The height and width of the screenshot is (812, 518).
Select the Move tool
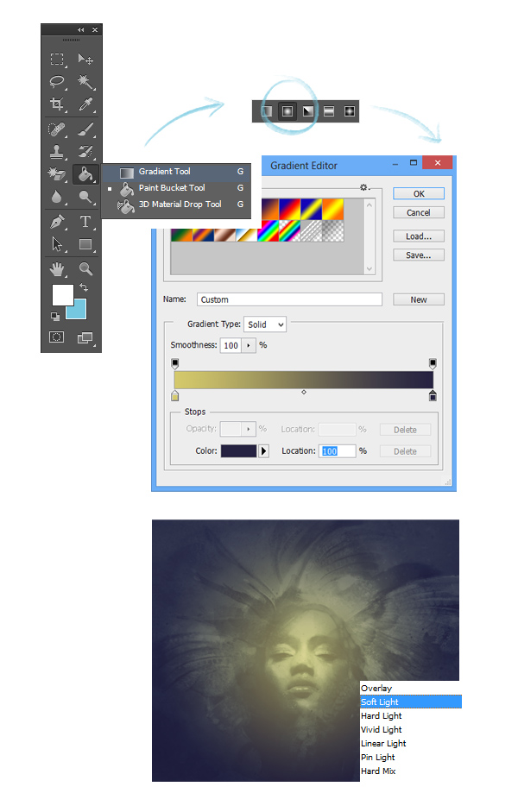click(85, 59)
